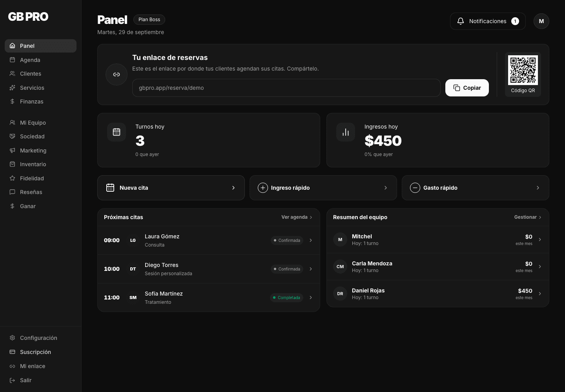The image size is (565, 392).
Task: Click the Reseñas chat bubble icon
Action: click(x=12, y=192)
